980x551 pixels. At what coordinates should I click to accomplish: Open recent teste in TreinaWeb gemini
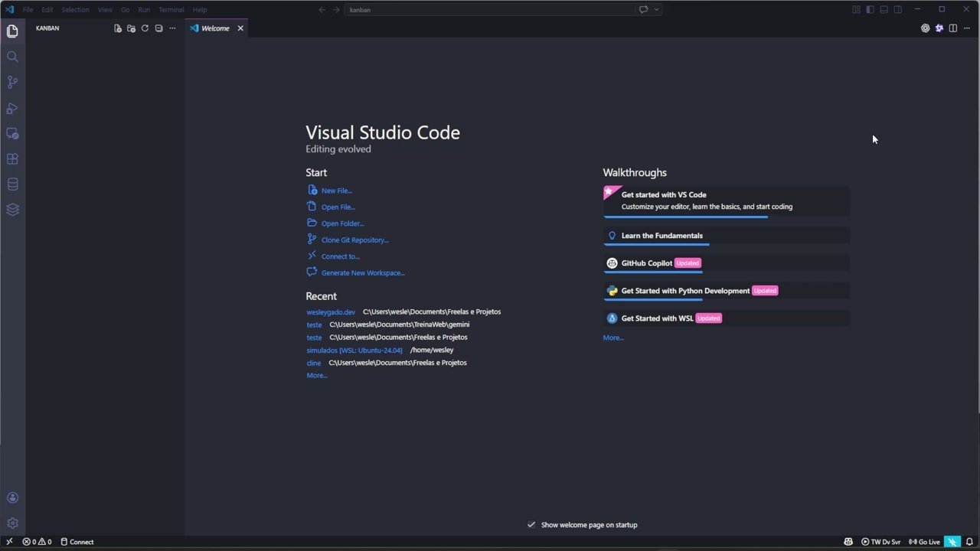click(314, 324)
